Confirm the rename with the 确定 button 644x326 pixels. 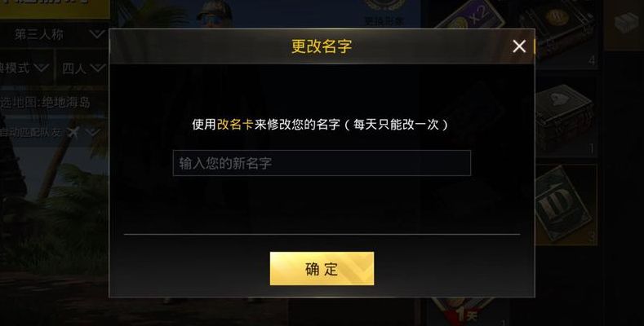click(x=322, y=269)
